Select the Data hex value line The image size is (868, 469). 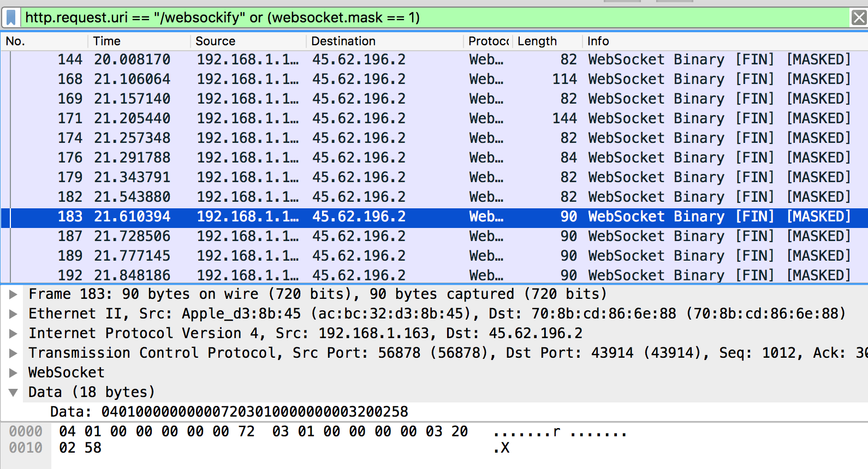pyautogui.click(x=229, y=412)
